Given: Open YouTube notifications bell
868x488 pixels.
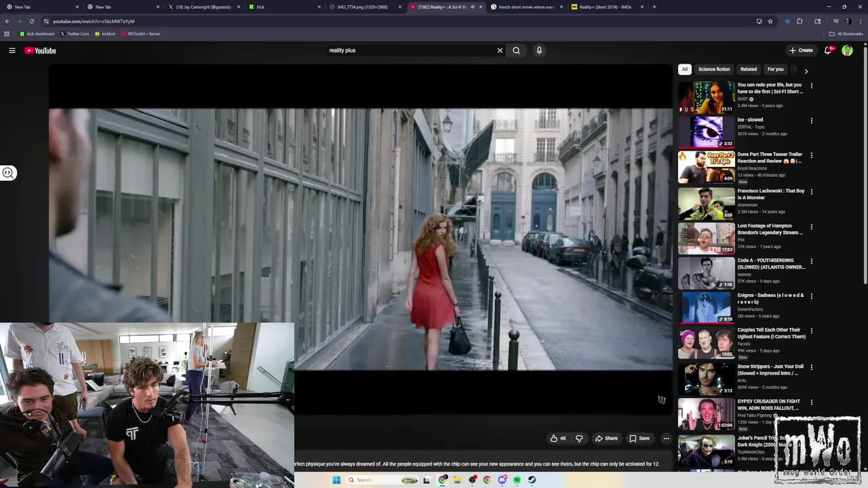Looking at the screenshot, I should click(x=829, y=50).
